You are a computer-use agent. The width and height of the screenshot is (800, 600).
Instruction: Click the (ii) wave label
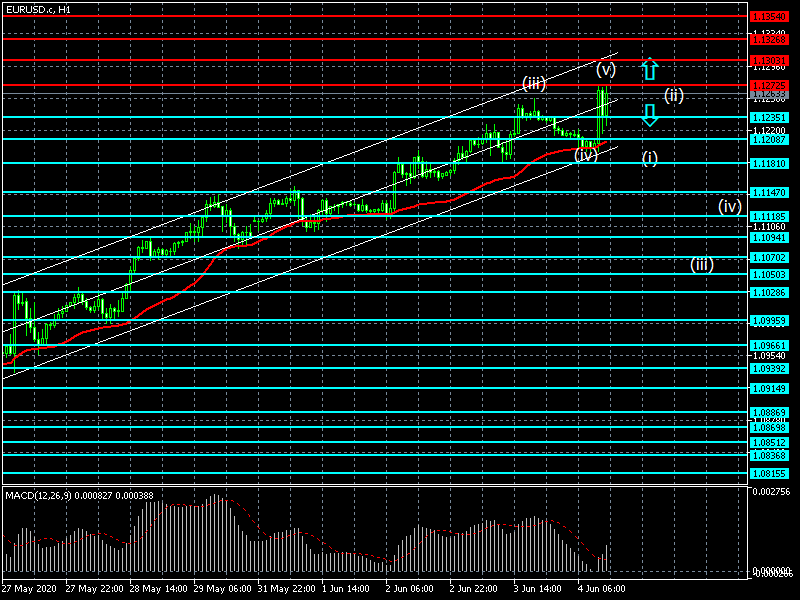click(x=674, y=95)
